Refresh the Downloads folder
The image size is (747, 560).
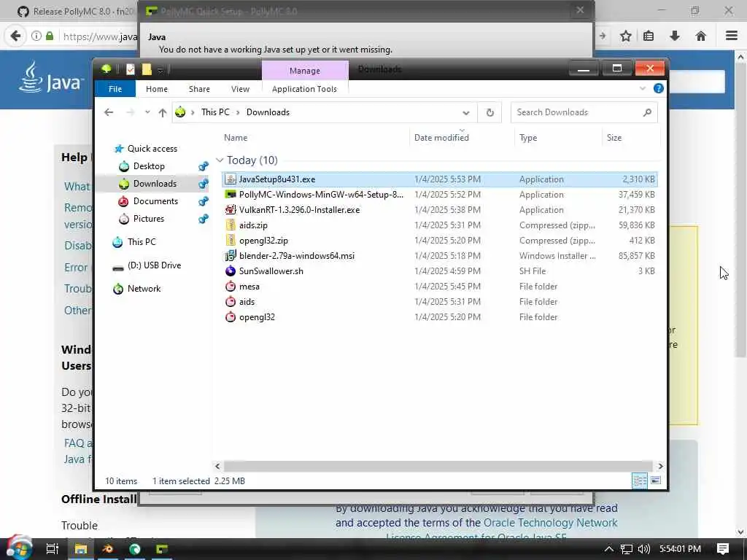(489, 113)
